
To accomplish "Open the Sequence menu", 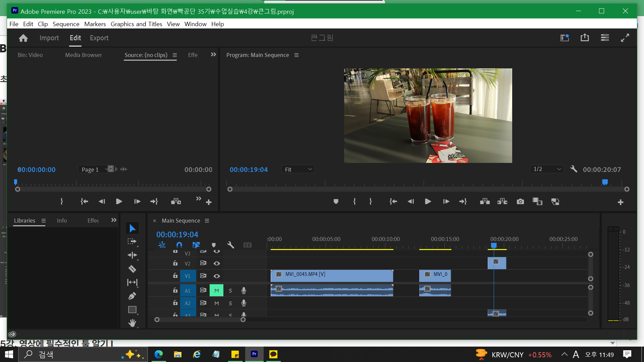I will coord(66,24).
